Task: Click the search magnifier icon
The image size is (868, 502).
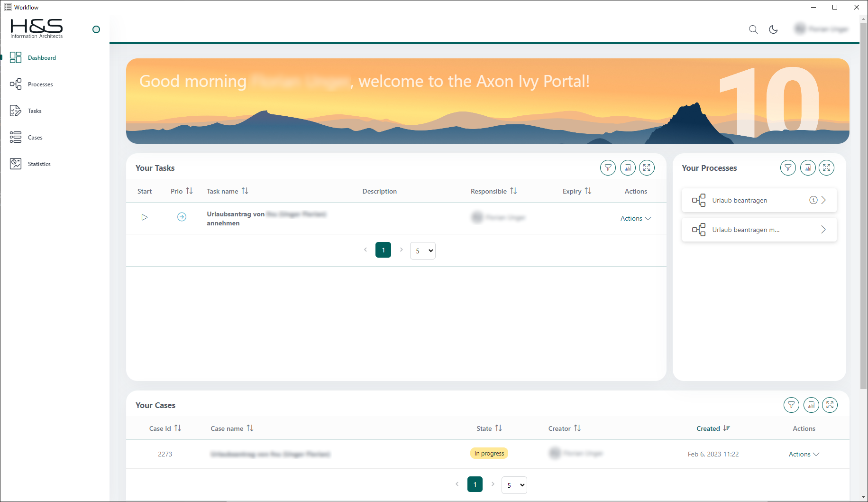Action: coord(753,29)
